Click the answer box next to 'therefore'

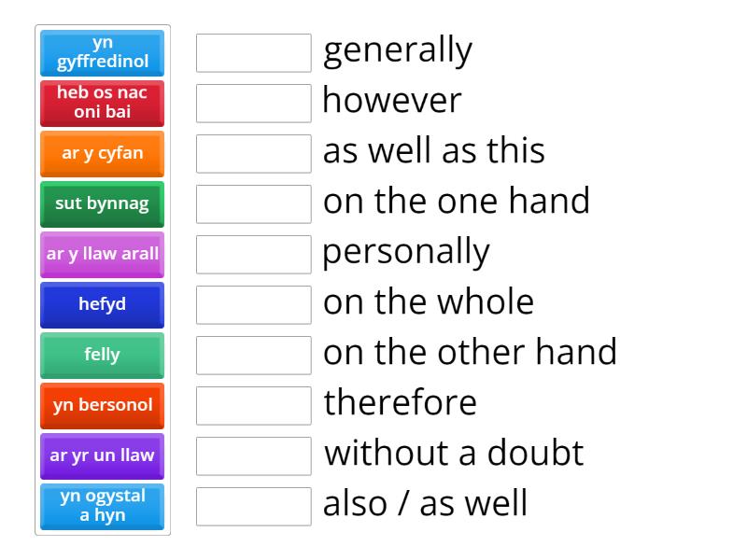pyautogui.click(x=253, y=405)
